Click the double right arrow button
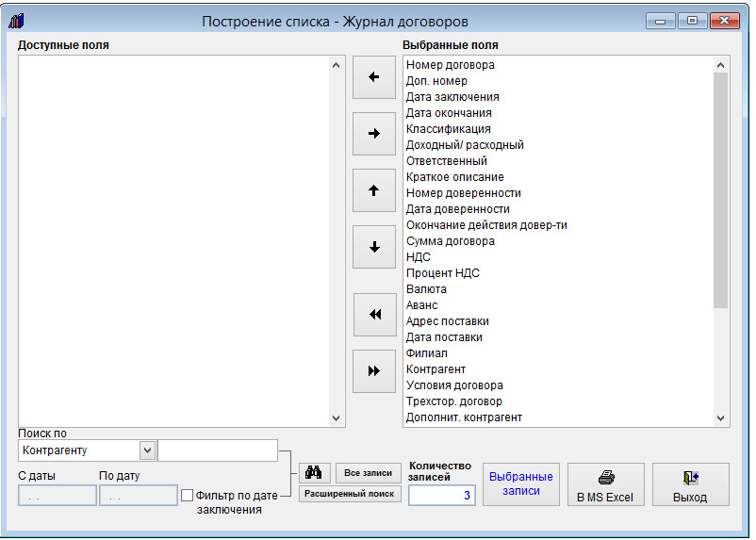The width and height of the screenshot is (756, 540). [x=373, y=370]
